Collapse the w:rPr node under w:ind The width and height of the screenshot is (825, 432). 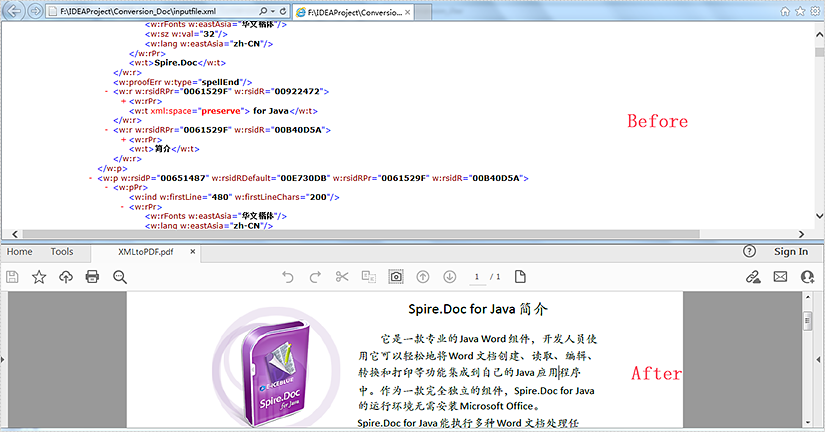click(x=122, y=207)
